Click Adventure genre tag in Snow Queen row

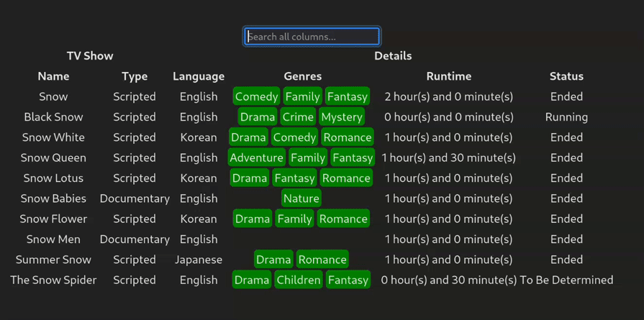tap(257, 158)
